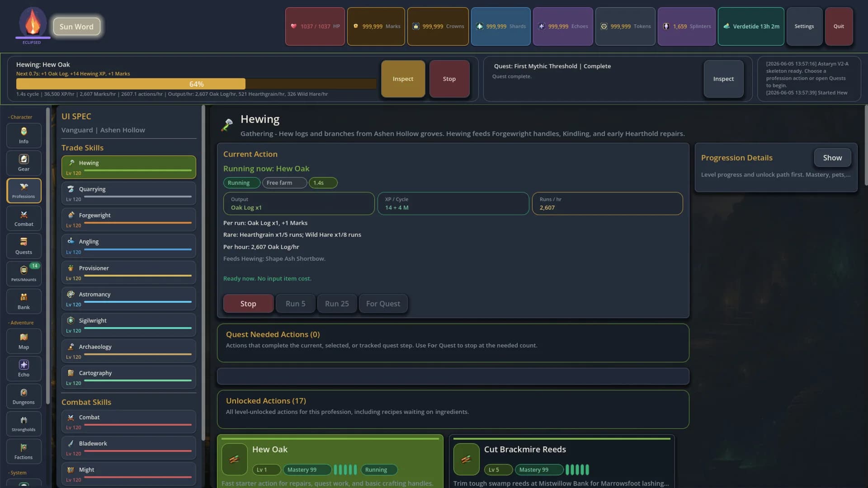The height and width of the screenshot is (488, 868).
Task: Open the Map page
Action: coord(24,341)
